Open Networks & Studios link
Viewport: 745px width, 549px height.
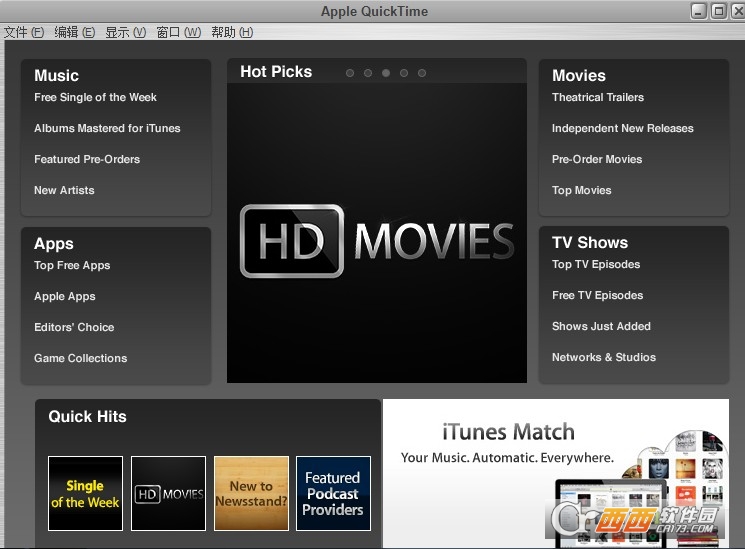pos(604,357)
